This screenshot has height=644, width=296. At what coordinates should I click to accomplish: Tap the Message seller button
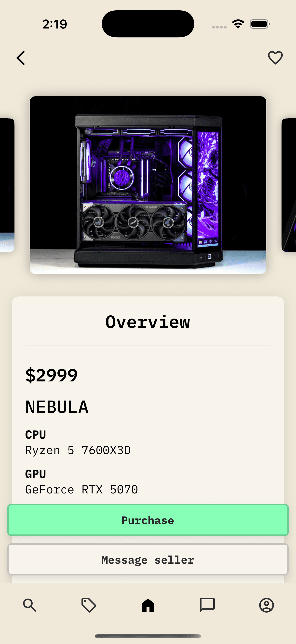(x=148, y=560)
